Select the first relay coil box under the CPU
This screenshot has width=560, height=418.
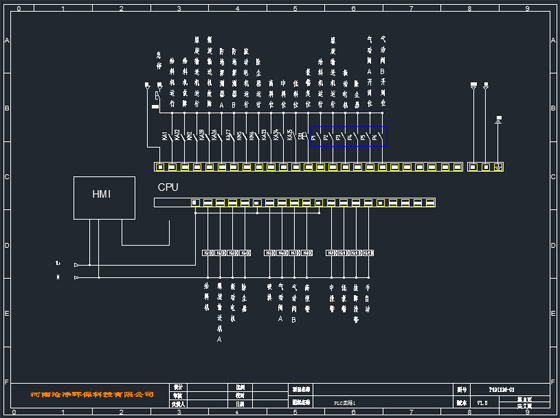[x=208, y=253]
